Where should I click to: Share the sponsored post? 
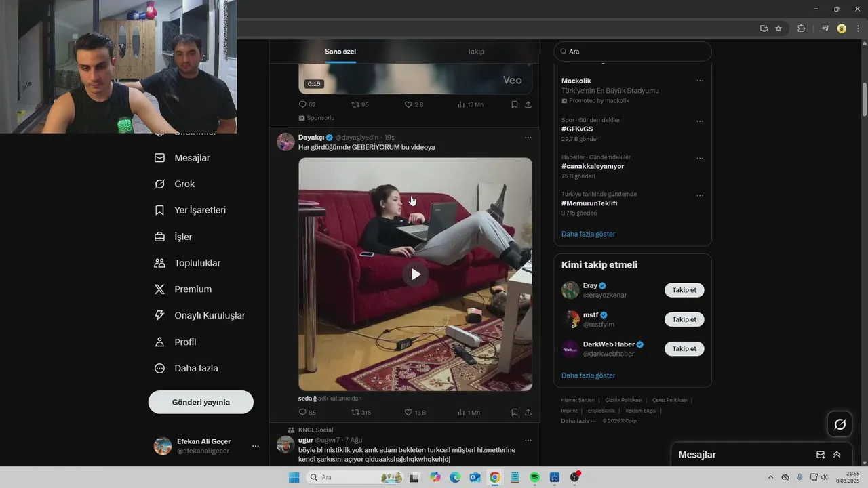[x=528, y=104]
